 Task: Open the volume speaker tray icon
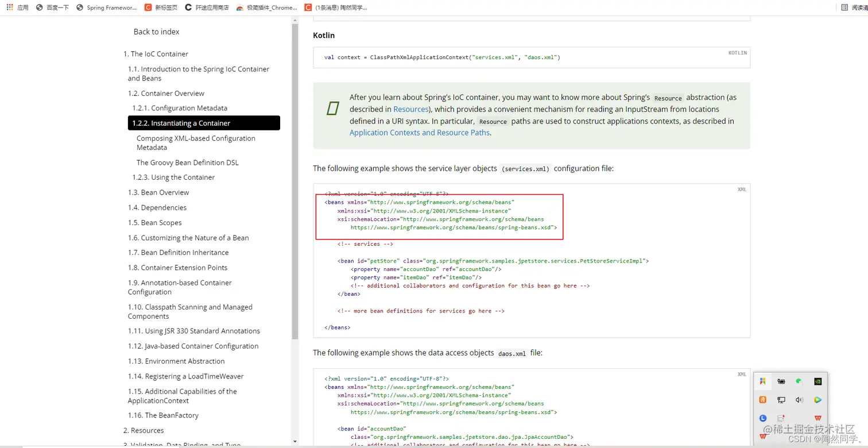pyautogui.click(x=799, y=400)
